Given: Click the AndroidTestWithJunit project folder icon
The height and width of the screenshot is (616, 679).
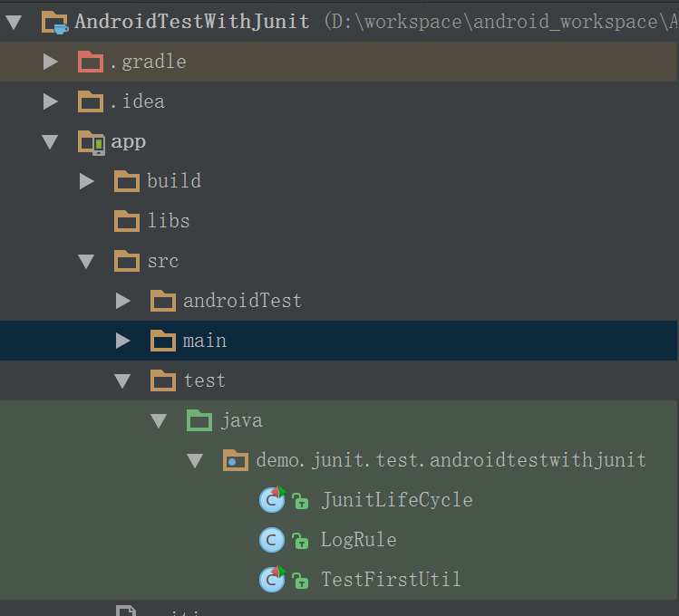Looking at the screenshot, I should pos(54,22).
